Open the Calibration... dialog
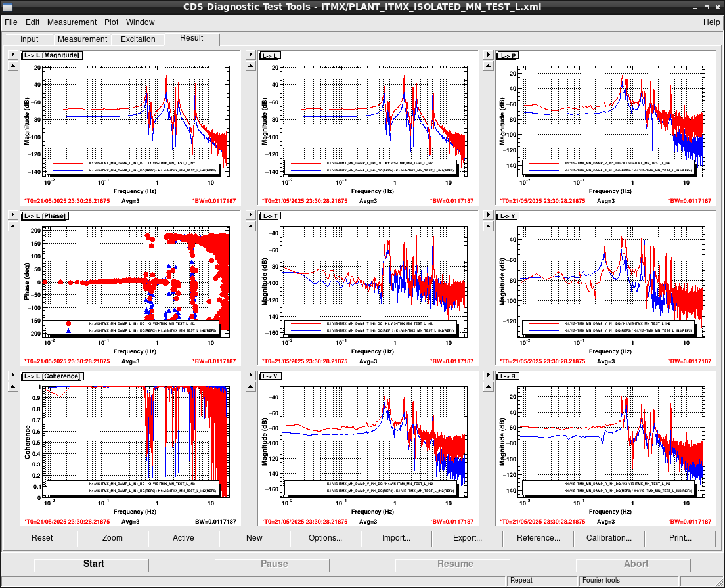Image resolution: width=725 pixels, height=588 pixels. (x=609, y=538)
